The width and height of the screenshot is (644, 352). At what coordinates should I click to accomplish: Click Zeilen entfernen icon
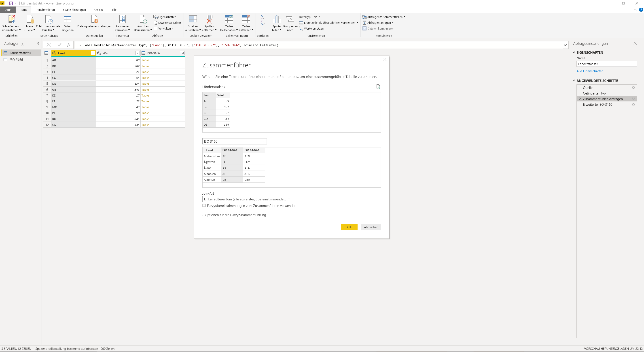tap(246, 19)
